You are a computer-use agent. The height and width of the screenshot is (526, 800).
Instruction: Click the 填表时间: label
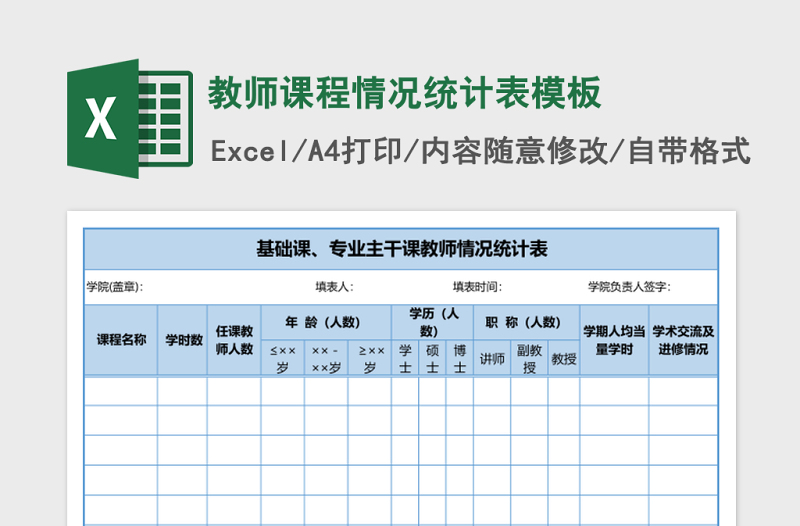coord(477,287)
